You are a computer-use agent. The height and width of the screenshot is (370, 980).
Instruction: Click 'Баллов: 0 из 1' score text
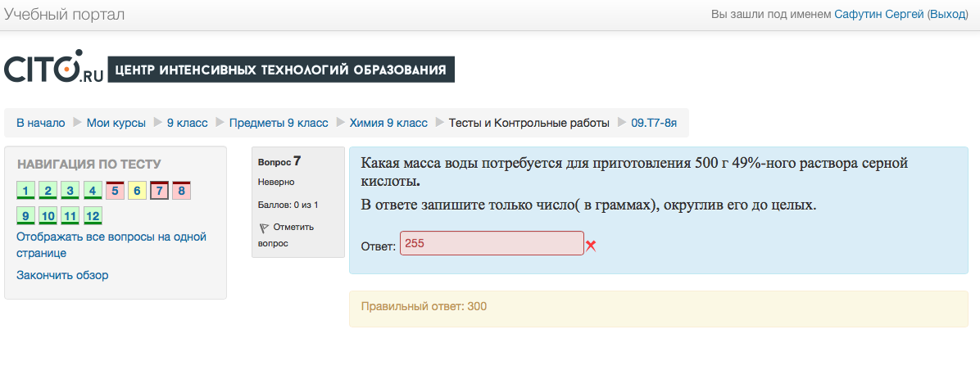[x=288, y=204]
